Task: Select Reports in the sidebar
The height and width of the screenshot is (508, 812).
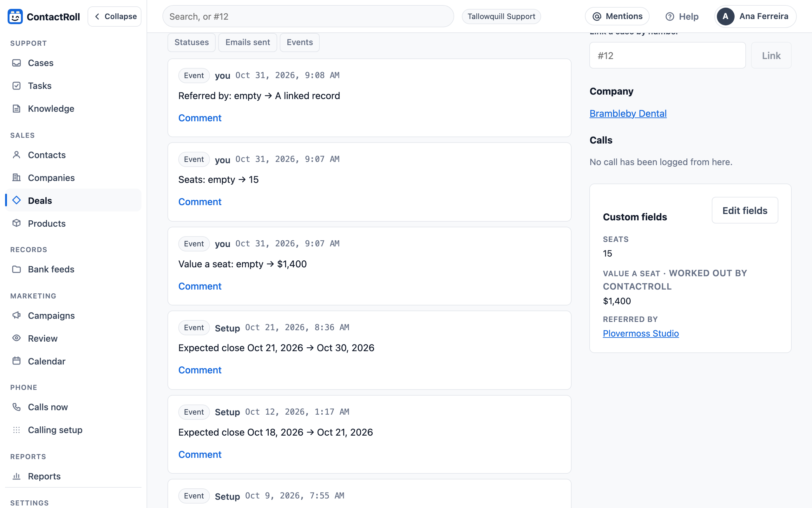Action: pyautogui.click(x=73, y=476)
